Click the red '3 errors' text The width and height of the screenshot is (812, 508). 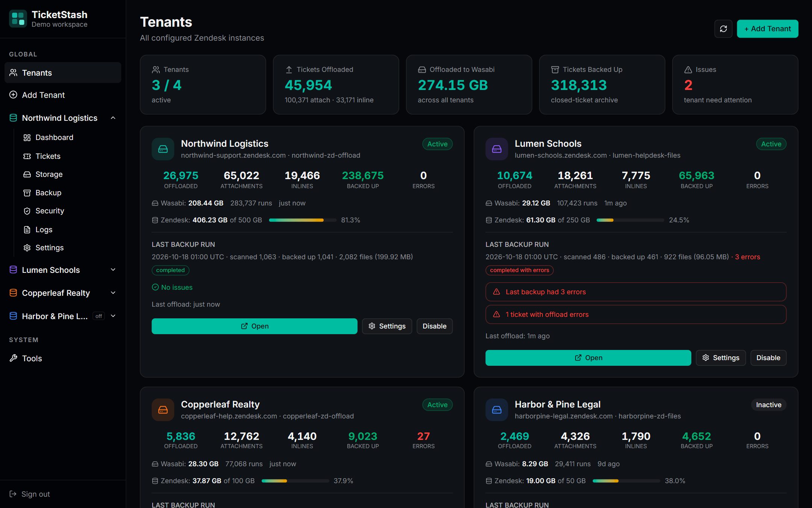[x=747, y=257]
